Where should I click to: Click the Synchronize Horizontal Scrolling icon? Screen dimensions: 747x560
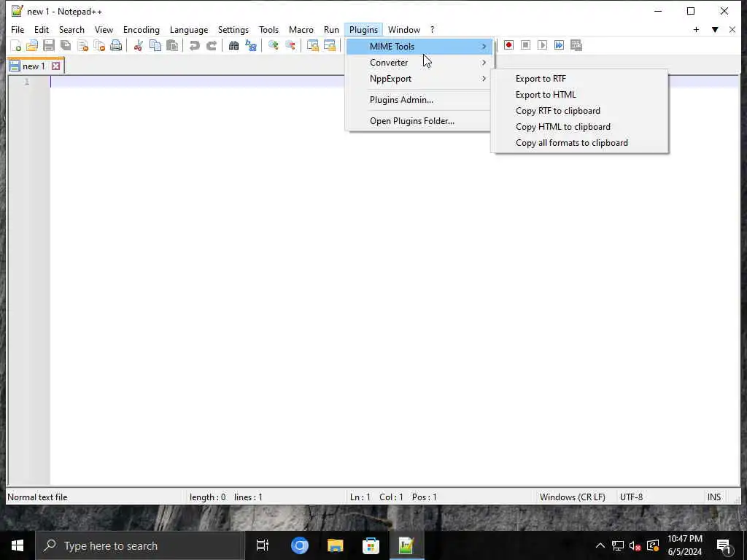click(x=330, y=46)
